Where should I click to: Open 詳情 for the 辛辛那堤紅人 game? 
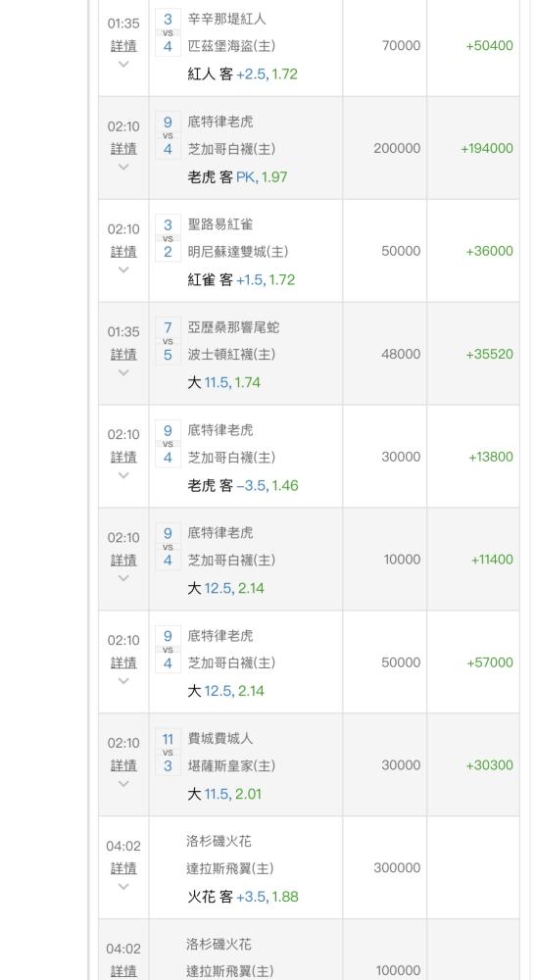(x=123, y=46)
